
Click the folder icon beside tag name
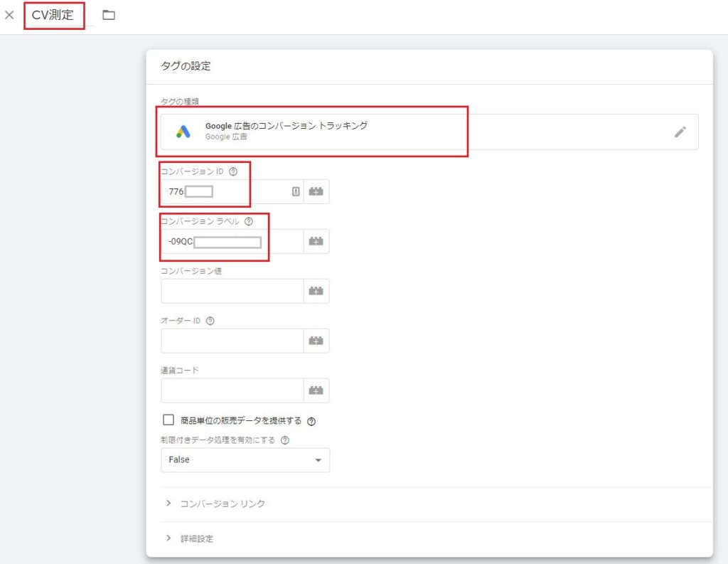click(109, 15)
